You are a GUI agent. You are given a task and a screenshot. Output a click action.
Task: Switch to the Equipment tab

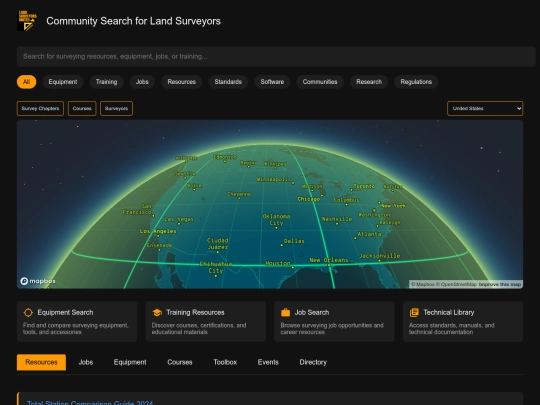[130, 362]
